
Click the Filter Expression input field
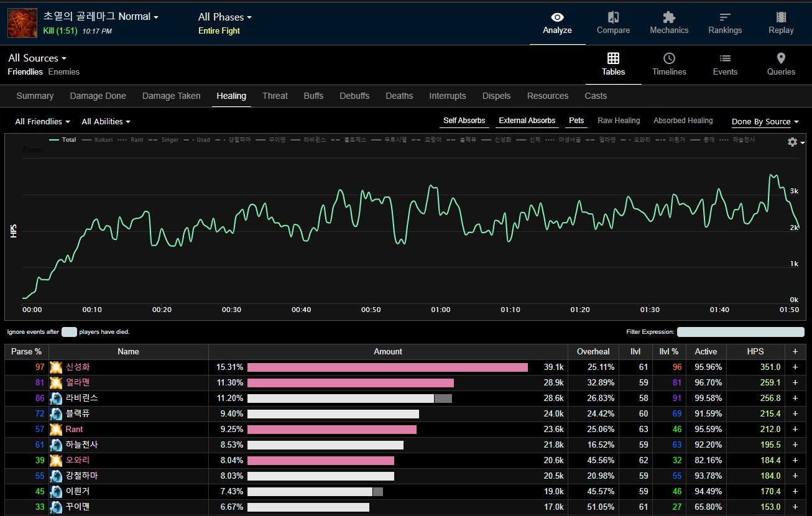(x=740, y=332)
